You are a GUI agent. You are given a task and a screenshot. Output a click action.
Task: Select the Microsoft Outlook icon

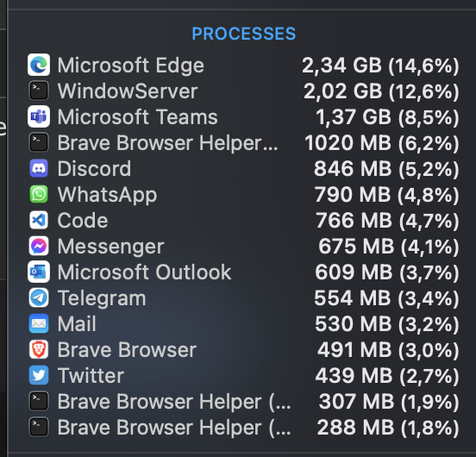39,272
